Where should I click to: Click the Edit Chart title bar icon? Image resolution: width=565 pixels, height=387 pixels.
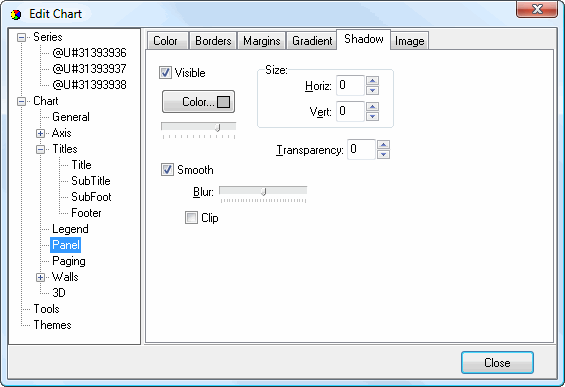16,14
